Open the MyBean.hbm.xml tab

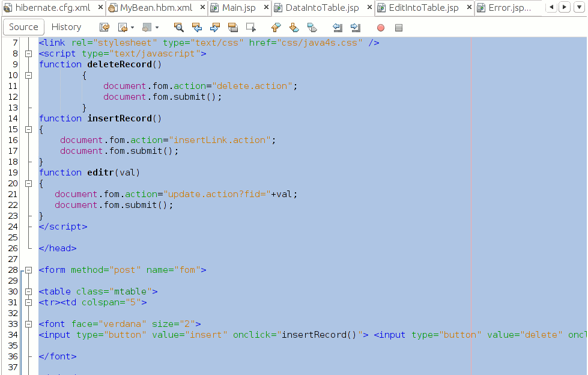pyautogui.click(x=156, y=7)
